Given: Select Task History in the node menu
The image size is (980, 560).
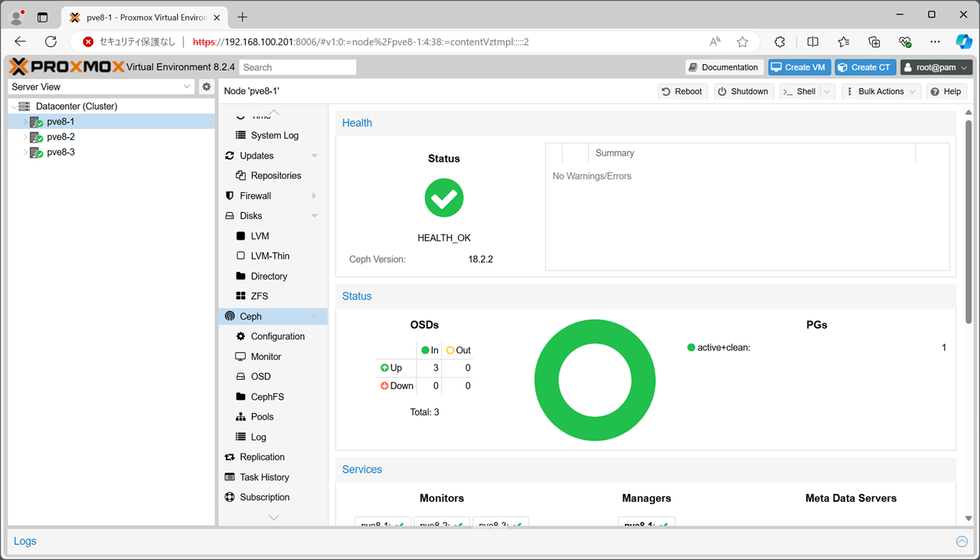Looking at the screenshot, I should point(264,476).
